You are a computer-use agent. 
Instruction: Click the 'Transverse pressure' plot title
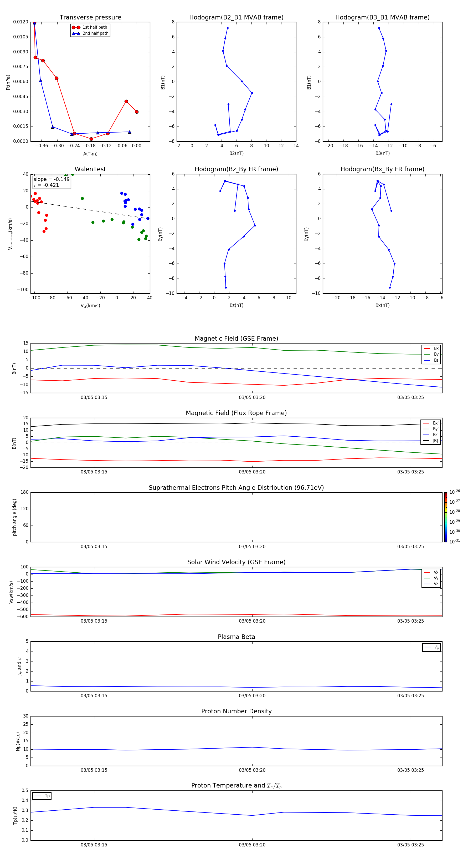[x=90, y=18]
